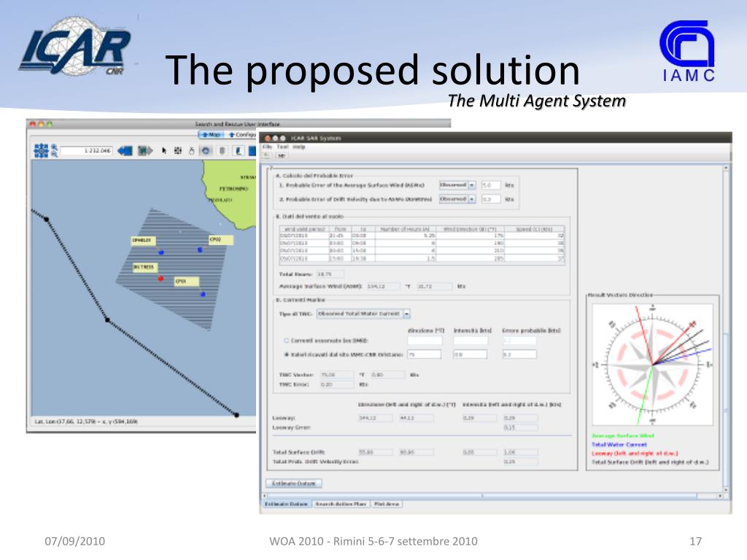
Task: Click the CP02 label on the map
Action: [220, 239]
